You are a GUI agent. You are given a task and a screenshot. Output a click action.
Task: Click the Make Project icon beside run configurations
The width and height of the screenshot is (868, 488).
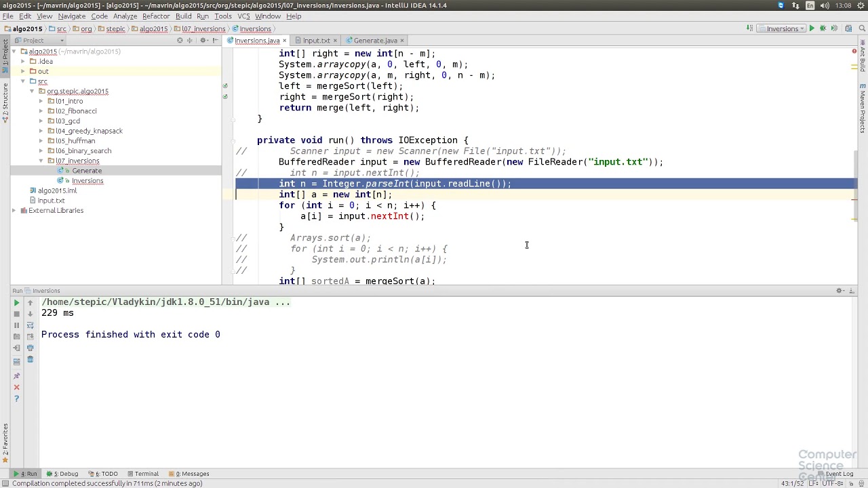pyautogui.click(x=749, y=28)
